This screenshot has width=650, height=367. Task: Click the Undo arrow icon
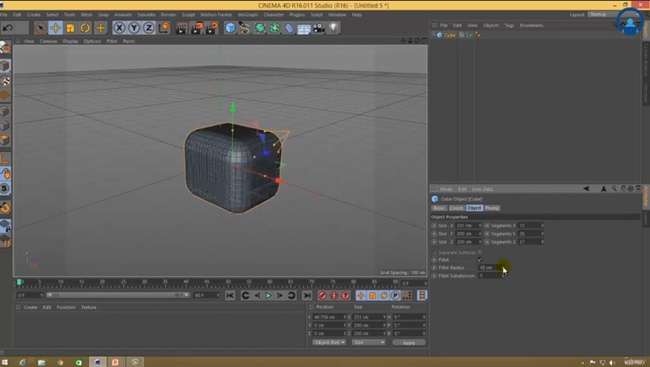pyautogui.click(x=8, y=28)
